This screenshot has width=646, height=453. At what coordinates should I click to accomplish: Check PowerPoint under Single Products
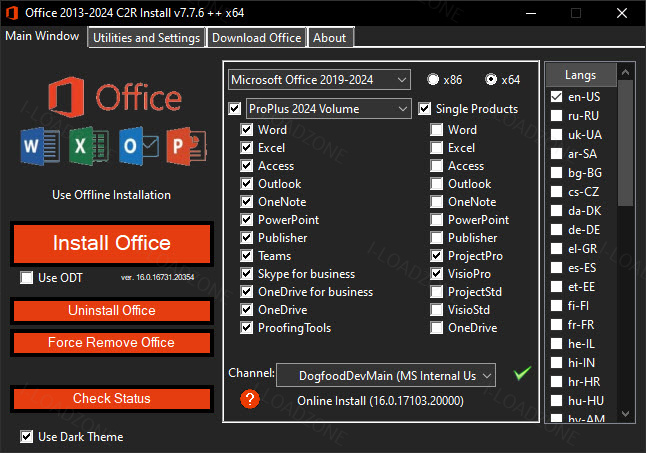coord(436,220)
